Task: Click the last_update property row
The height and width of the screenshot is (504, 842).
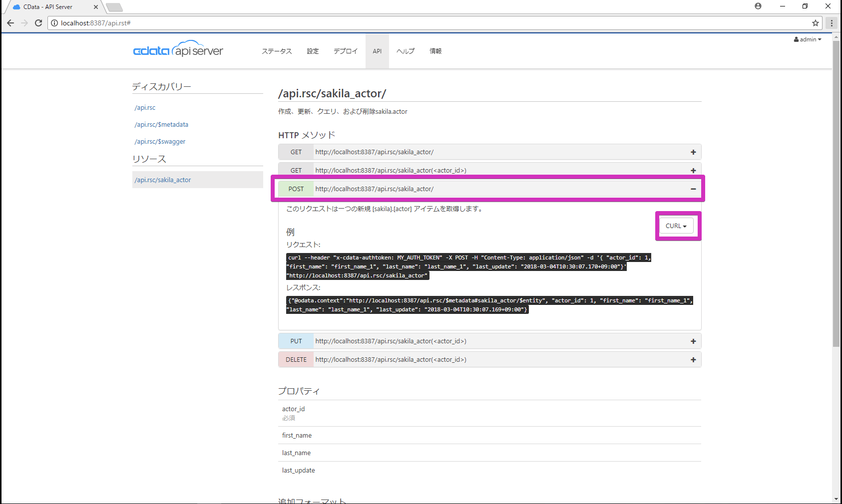Action: click(489, 471)
